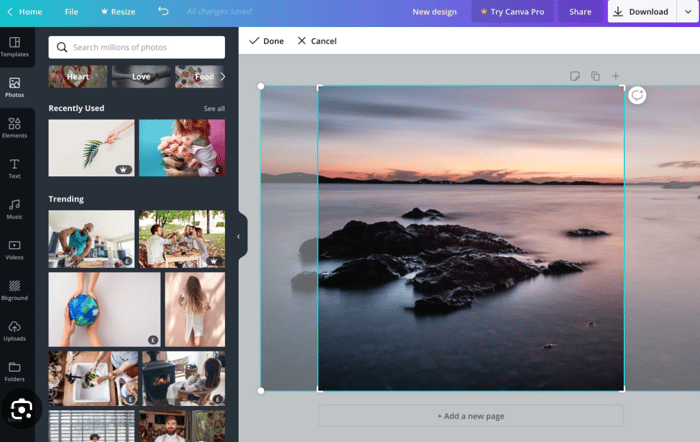The image size is (700, 442).
Task: Click the Download button
Action: 642,12
